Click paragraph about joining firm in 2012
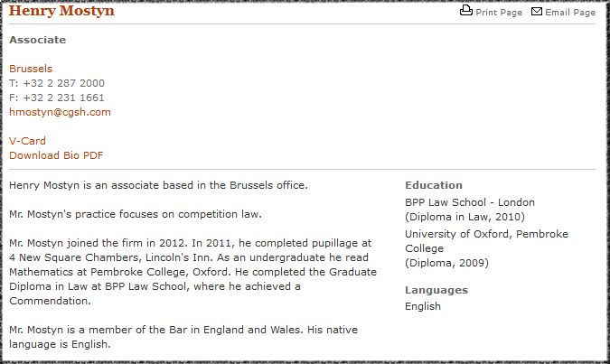The height and width of the screenshot is (364, 610). coord(193,272)
